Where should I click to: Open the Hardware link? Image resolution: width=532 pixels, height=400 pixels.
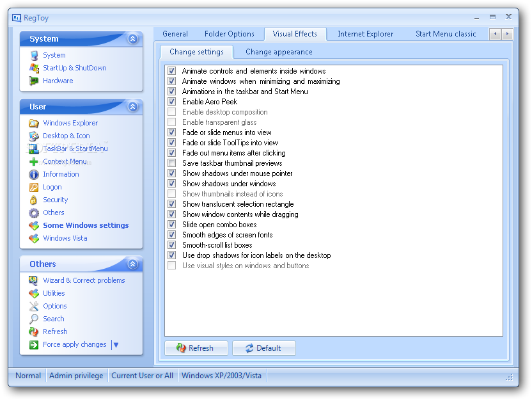coord(58,81)
